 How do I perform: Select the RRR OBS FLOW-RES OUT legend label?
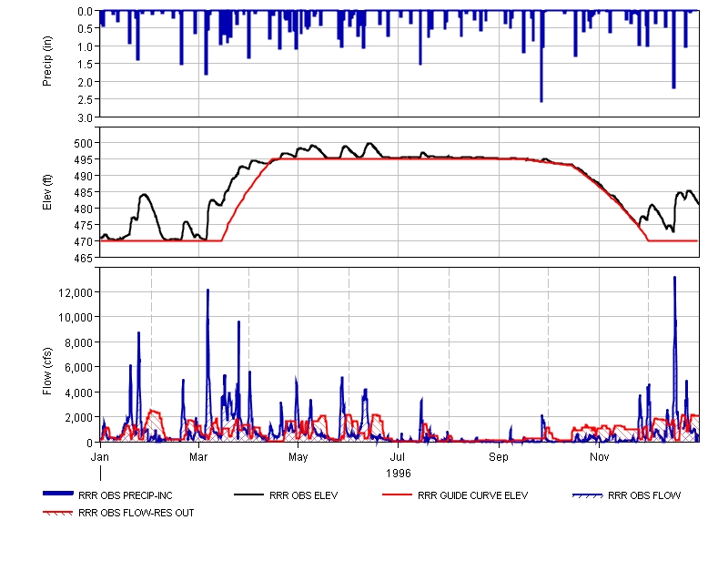click(x=136, y=513)
